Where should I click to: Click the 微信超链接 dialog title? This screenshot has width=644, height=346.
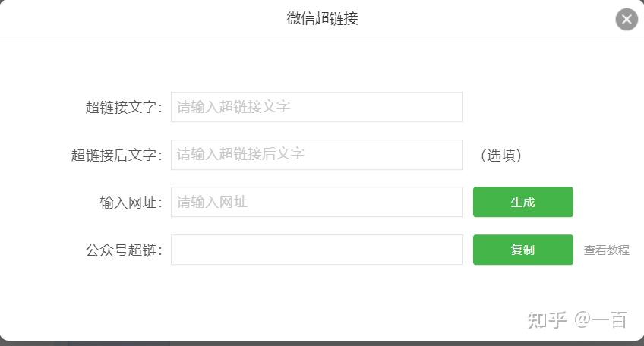point(322,19)
